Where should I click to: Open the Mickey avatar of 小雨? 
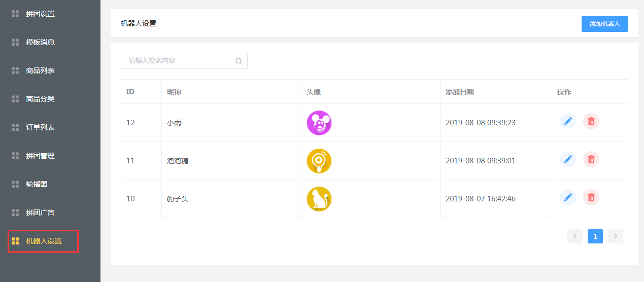[x=319, y=123]
